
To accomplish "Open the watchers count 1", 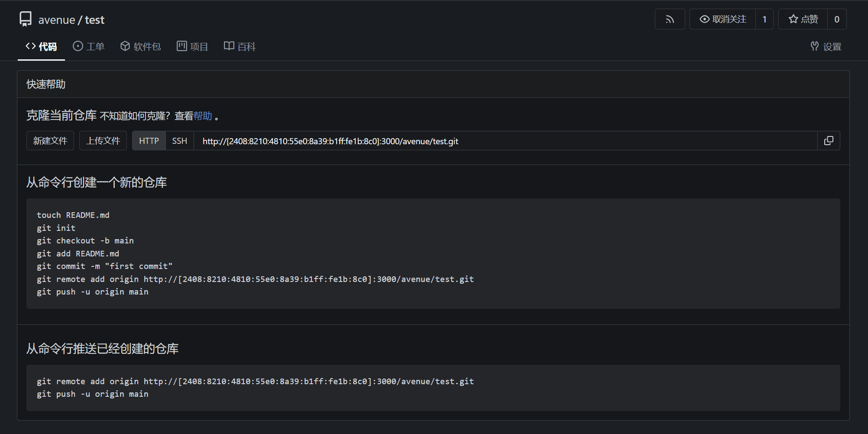I will click(764, 19).
